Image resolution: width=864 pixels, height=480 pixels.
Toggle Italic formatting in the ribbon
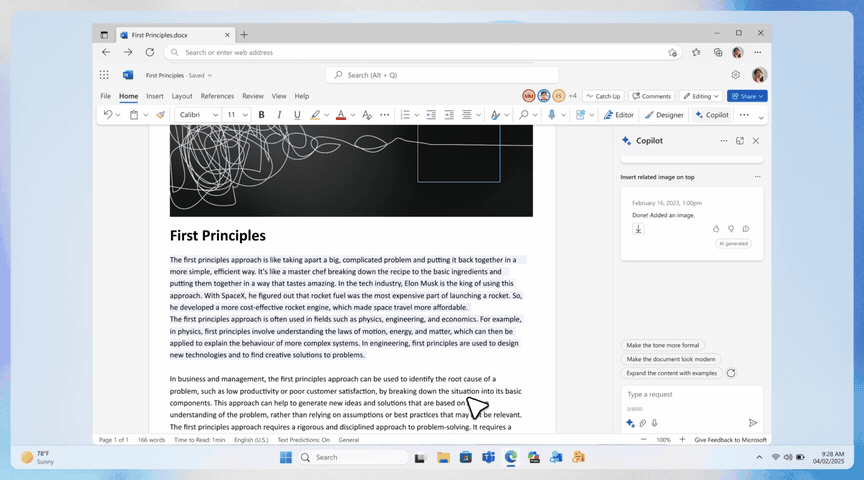tap(279, 115)
